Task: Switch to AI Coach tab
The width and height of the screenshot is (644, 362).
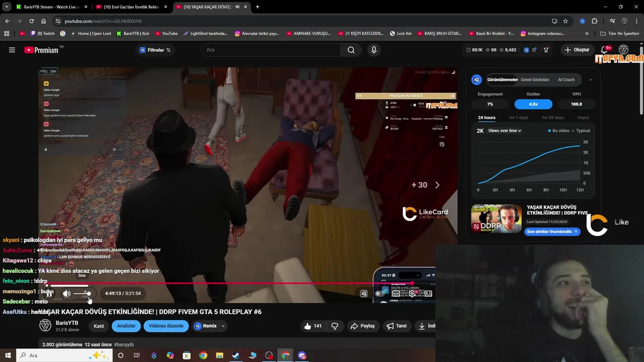Action: click(566, 79)
